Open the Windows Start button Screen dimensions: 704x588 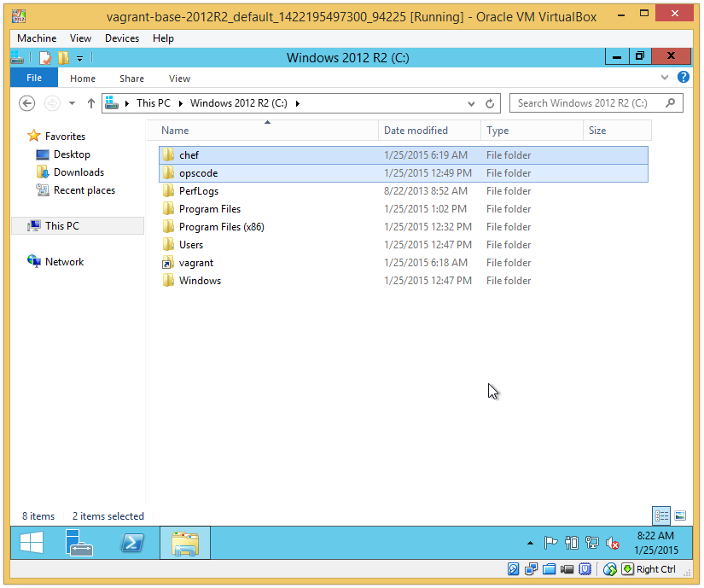[x=32, y=543]
